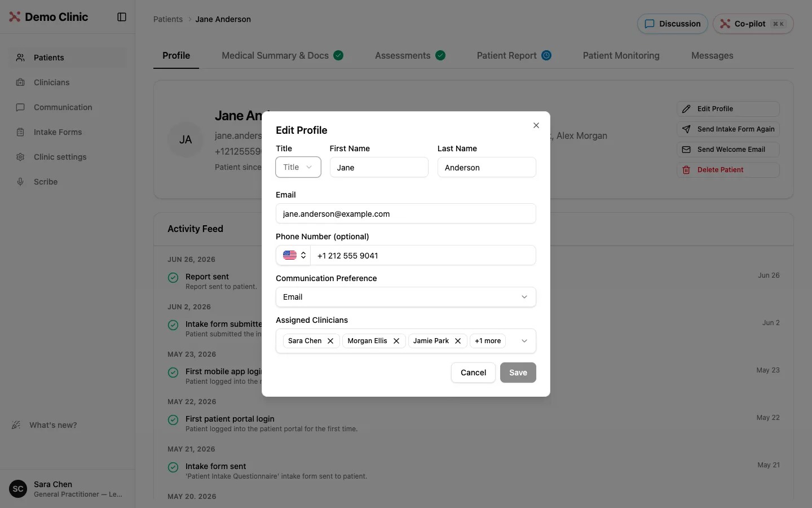Viewport: 812px width, 508px height.
Task: Expand the Communication Preference dropdown
Action: 406,297
